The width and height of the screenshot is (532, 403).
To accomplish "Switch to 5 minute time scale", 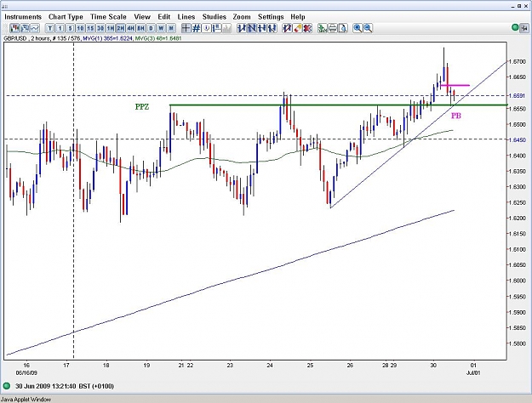I will tap(70, 28).
